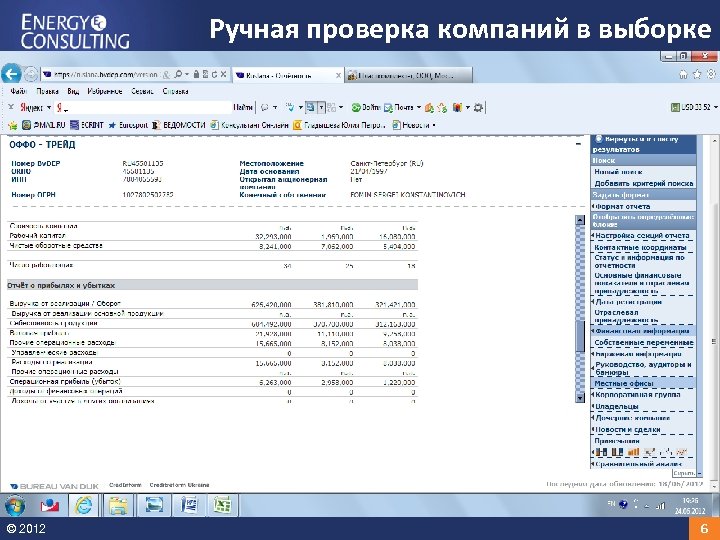Click the padlock security icon in address bar
This screenshot has width=720, height=540.
click(x=197, y=74)
